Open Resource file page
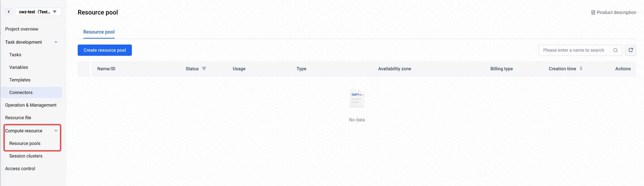The height and width of the screenshot is (186, 644). (18, 118)
